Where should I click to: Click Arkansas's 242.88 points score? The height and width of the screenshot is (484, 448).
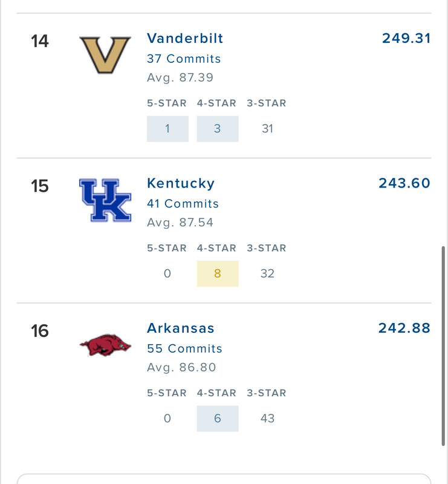404,329
